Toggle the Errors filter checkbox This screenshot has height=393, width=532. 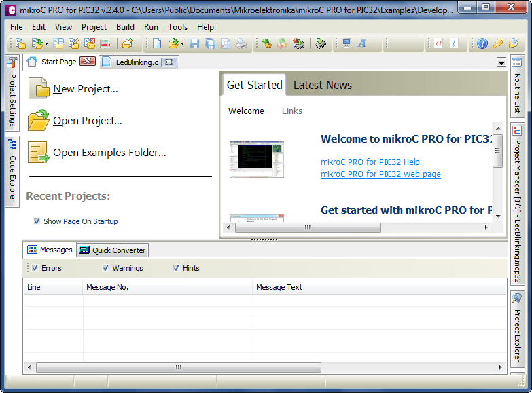(x=35, y=268)
